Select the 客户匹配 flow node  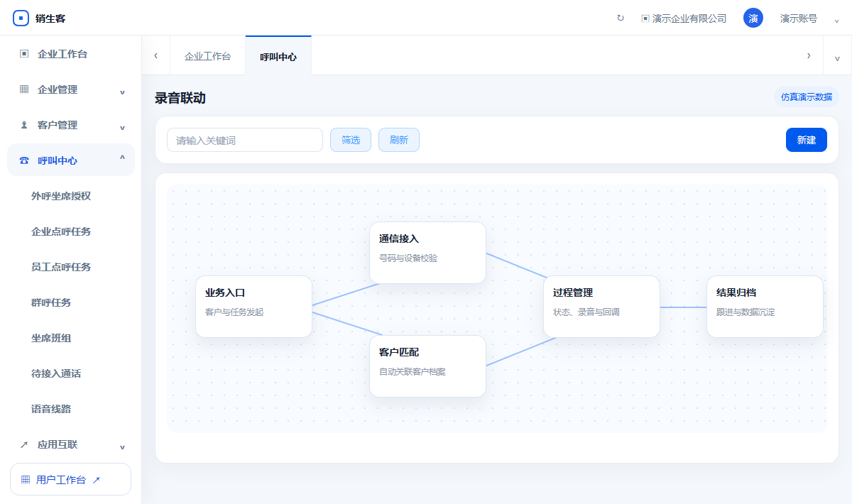[x=428, y=366]
